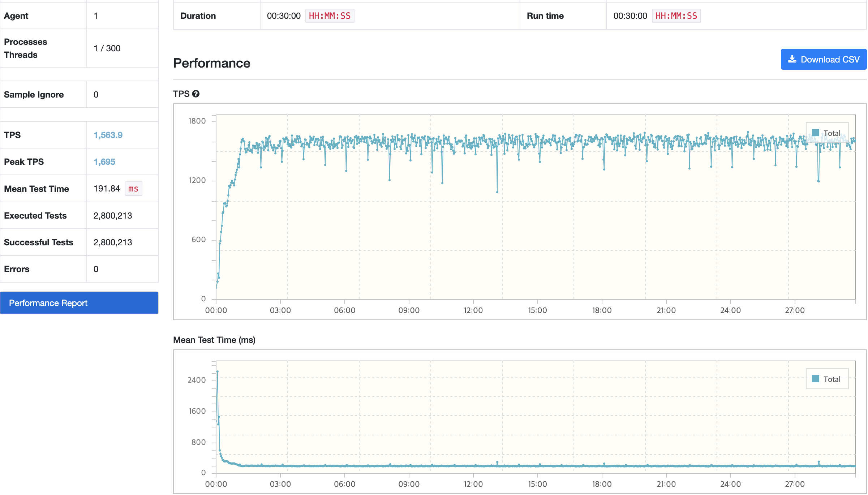
Task: Click the TPS value 1,563.9
Action: point(108,135)
